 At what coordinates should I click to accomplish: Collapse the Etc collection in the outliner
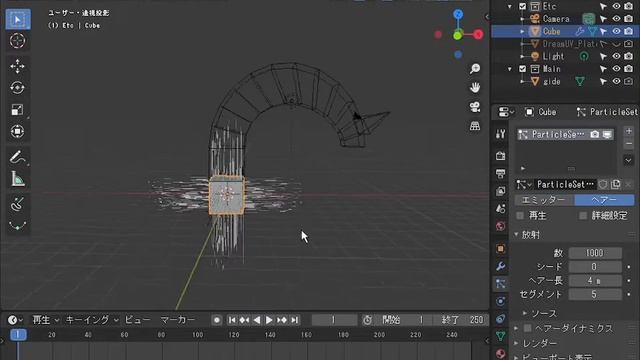pos(510,7)
